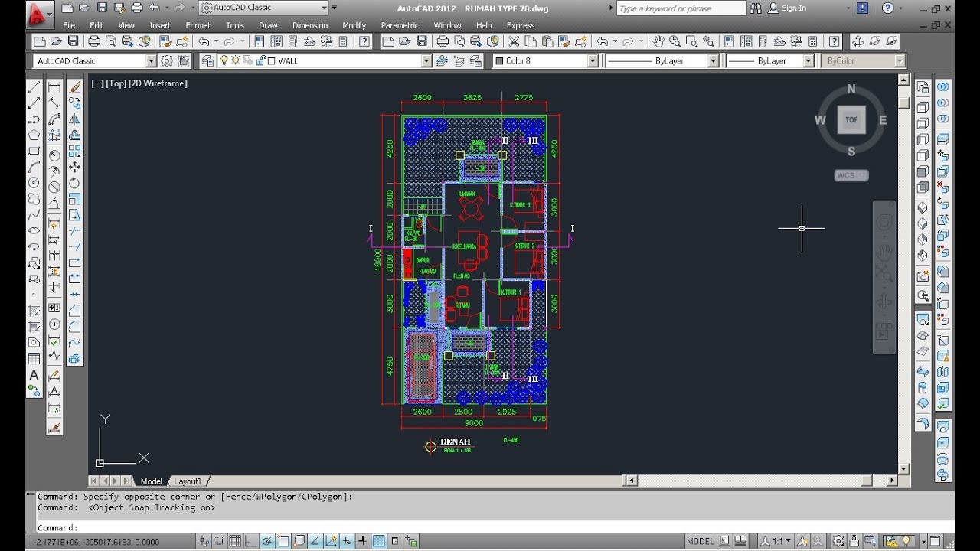Viewport: 980px width, 551px height.
Task: Expand the help options arrow beside question mark
Action: 901,8
